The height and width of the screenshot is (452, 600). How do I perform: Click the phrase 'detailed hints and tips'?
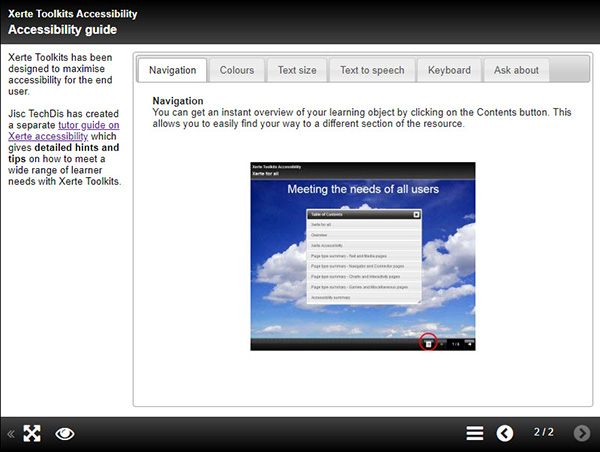(x=64, y=153)
